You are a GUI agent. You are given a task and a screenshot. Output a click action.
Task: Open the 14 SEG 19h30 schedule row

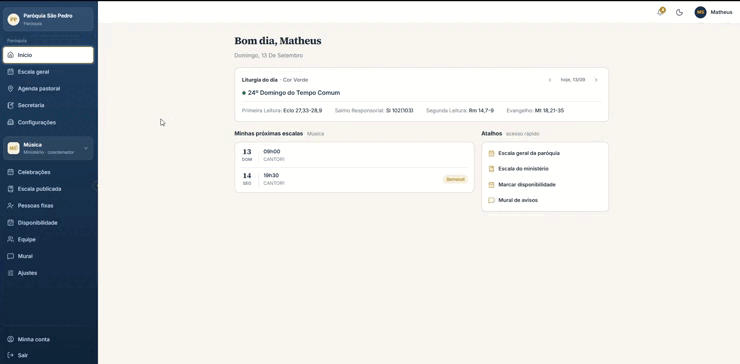click(354, 179)
